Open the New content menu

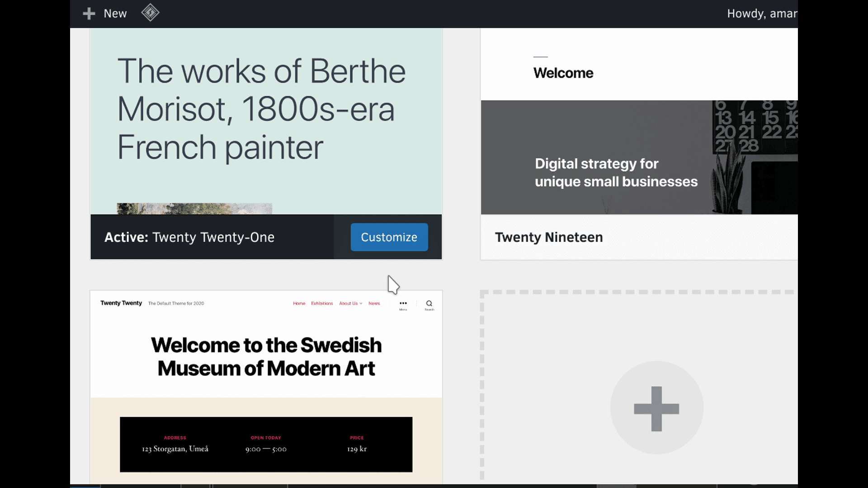coord(115,14)
